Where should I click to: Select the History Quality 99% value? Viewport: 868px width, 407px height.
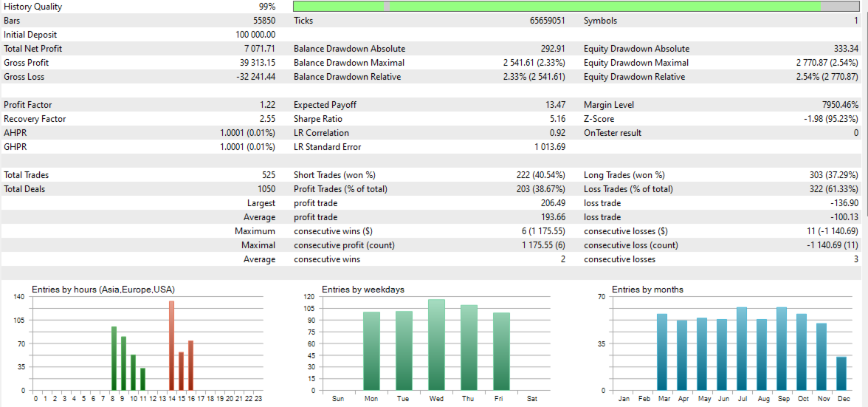267,7
